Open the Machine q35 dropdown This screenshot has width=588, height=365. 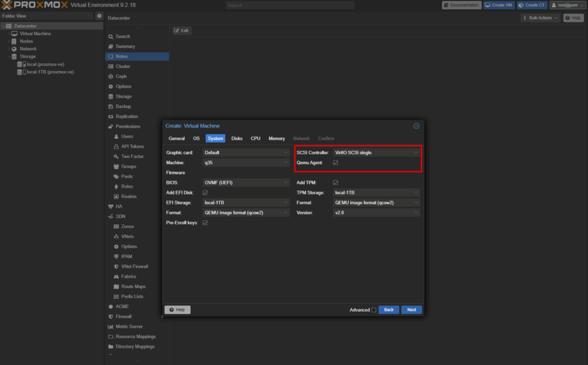pyautogui.click(x=246, y=162)
